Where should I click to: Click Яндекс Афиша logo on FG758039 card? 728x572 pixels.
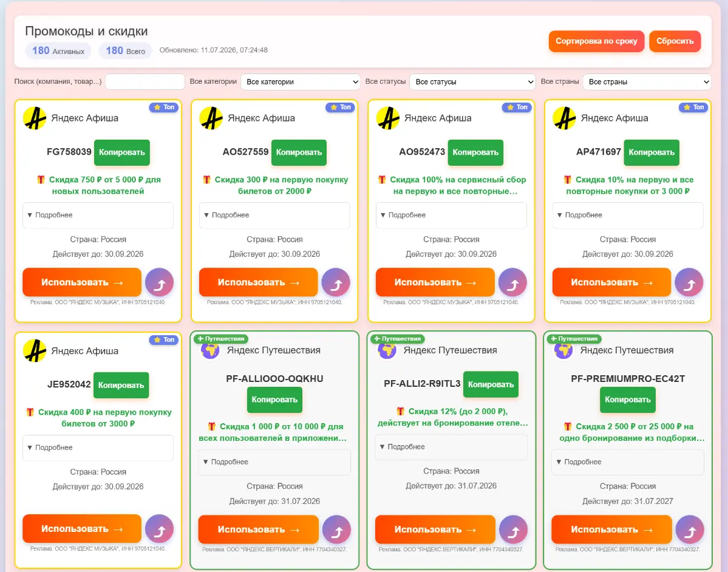coord(35,118)
